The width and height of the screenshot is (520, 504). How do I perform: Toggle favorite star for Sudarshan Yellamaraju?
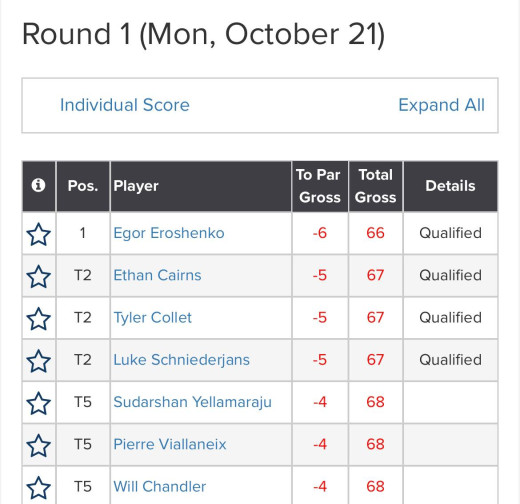[39, 403]
